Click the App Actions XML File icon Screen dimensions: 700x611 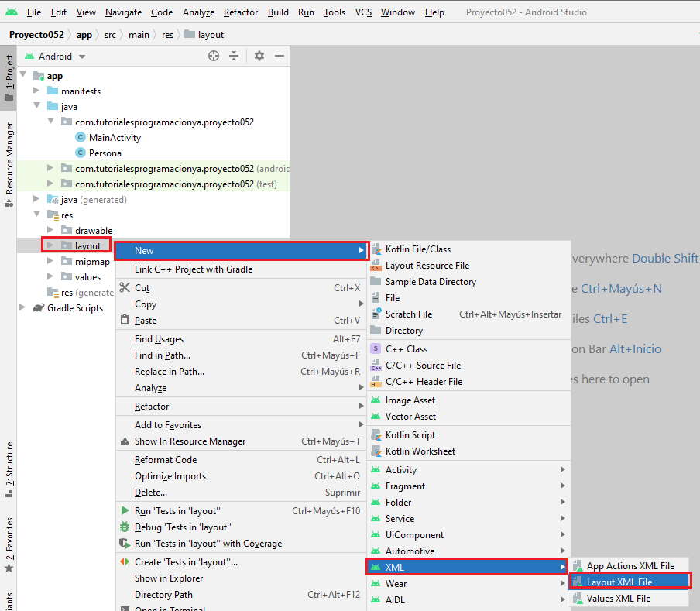578,565
